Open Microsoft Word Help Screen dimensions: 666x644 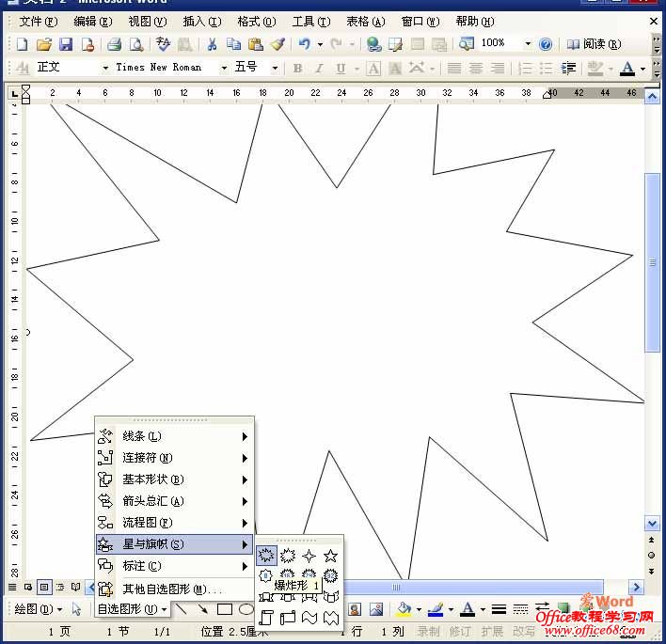pyautogui.click(x=546, y=44)
